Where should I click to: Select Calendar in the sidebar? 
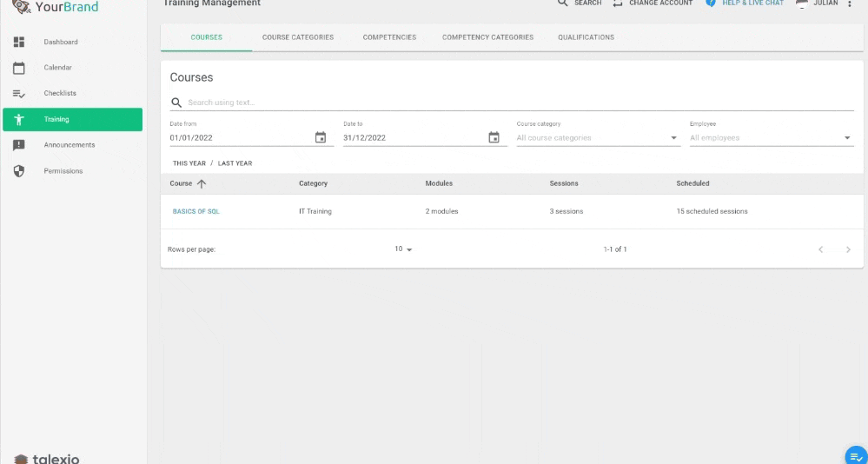58,68
